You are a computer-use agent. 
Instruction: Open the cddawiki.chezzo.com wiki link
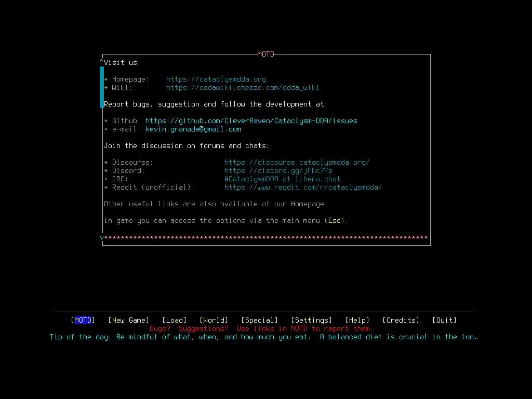[243, 87]
